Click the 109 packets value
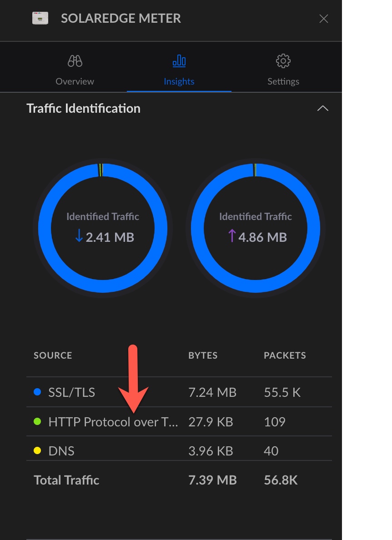 [x=275, y=422]
